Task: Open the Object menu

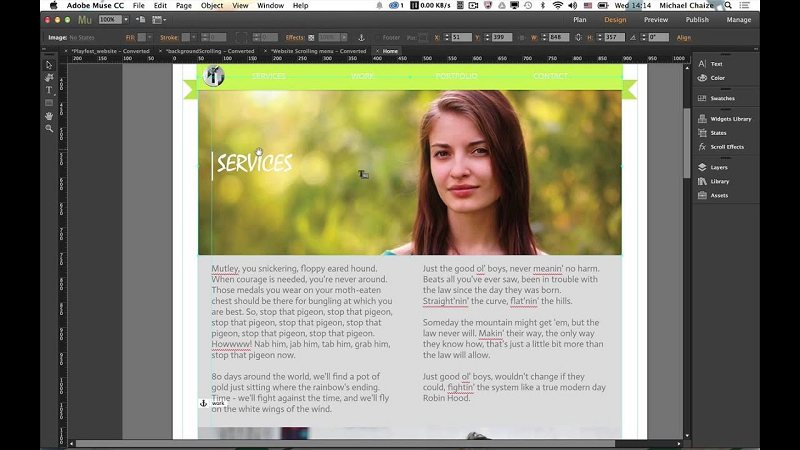Action: [212, 5]
